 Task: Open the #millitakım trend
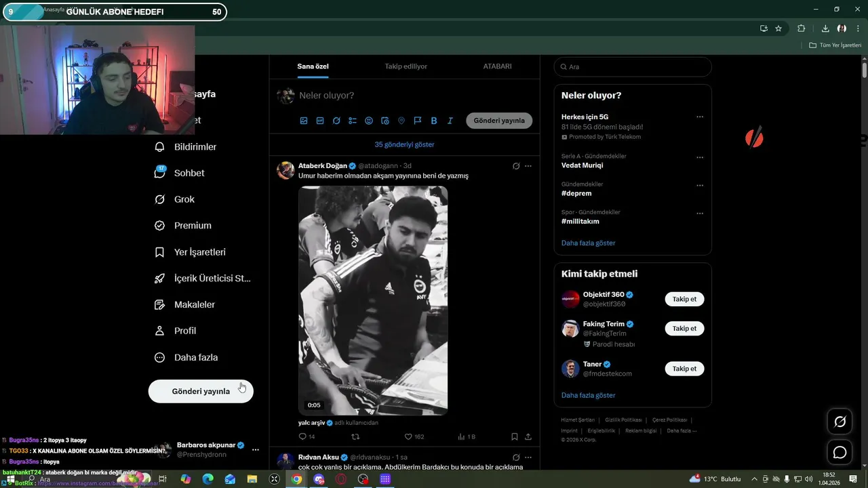tap(580, 221)
